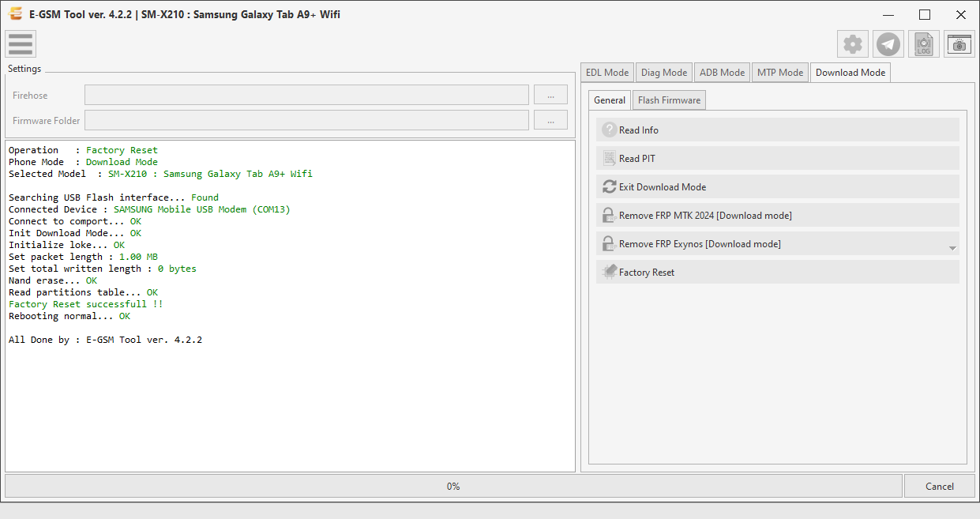980x519 pixels.
Task: Minimize the E-GSM Tool window
Action: [x=889, y=14]
